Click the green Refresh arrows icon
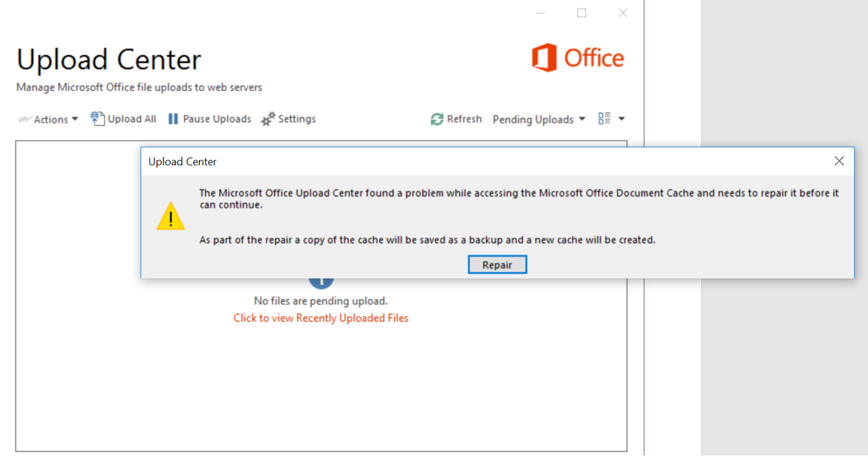Screen dimensions: 868x456 [437, 119]
